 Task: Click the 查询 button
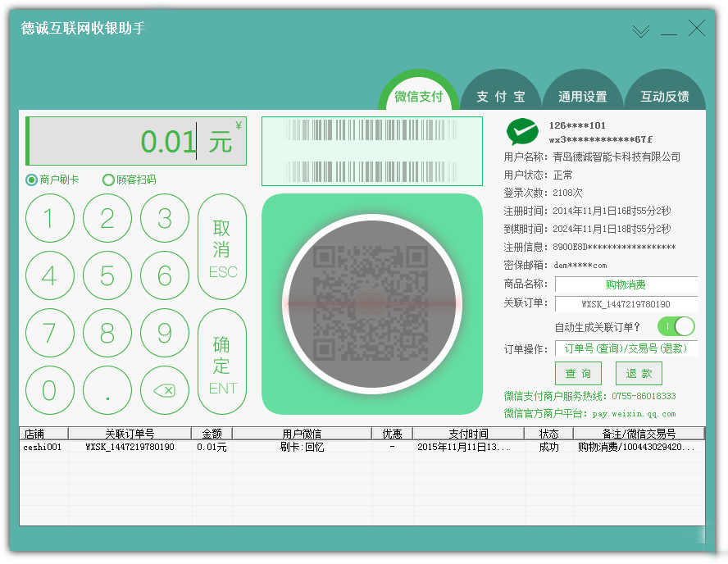(578, 373)
